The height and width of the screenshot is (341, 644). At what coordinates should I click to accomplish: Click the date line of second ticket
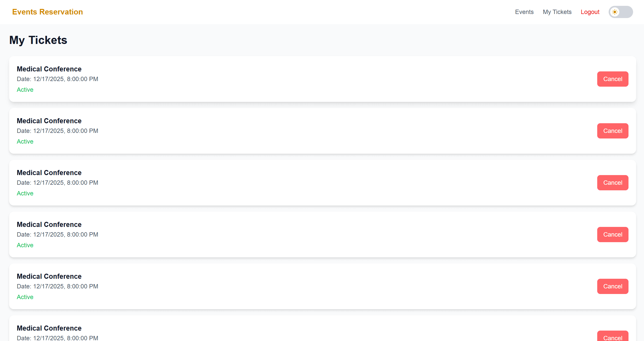coord(57,131)
